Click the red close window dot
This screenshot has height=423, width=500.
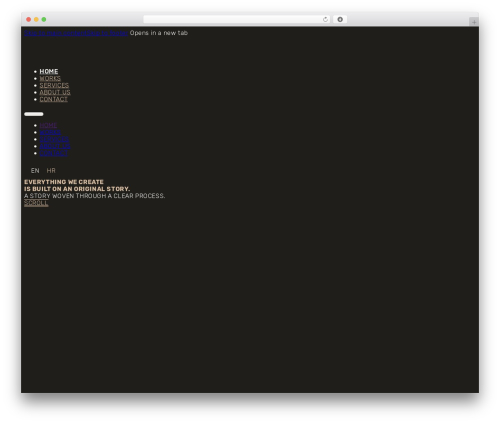(x=29, y=19)
